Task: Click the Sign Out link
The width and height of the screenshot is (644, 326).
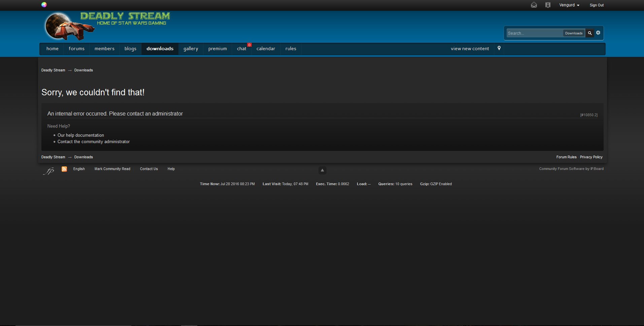Action: pos(597,5)
